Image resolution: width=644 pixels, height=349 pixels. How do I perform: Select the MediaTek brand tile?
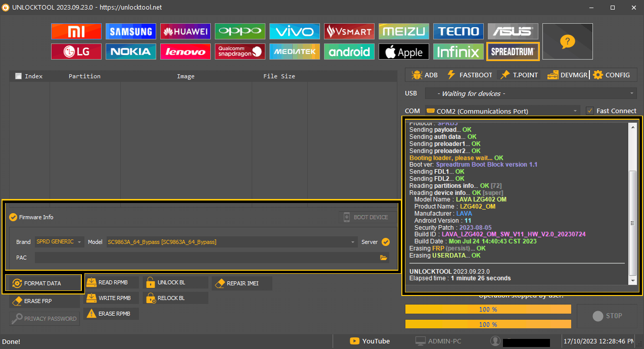(x=294, y=52)
